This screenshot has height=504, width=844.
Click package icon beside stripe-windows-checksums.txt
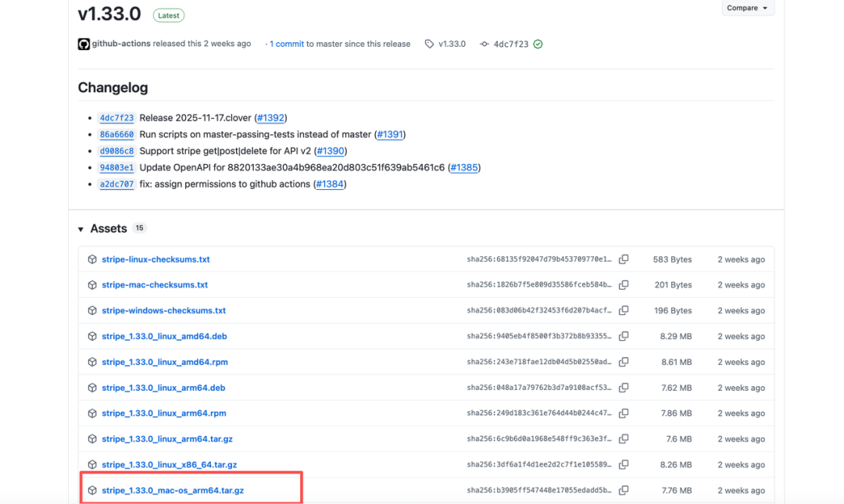[x=92, y=311]
